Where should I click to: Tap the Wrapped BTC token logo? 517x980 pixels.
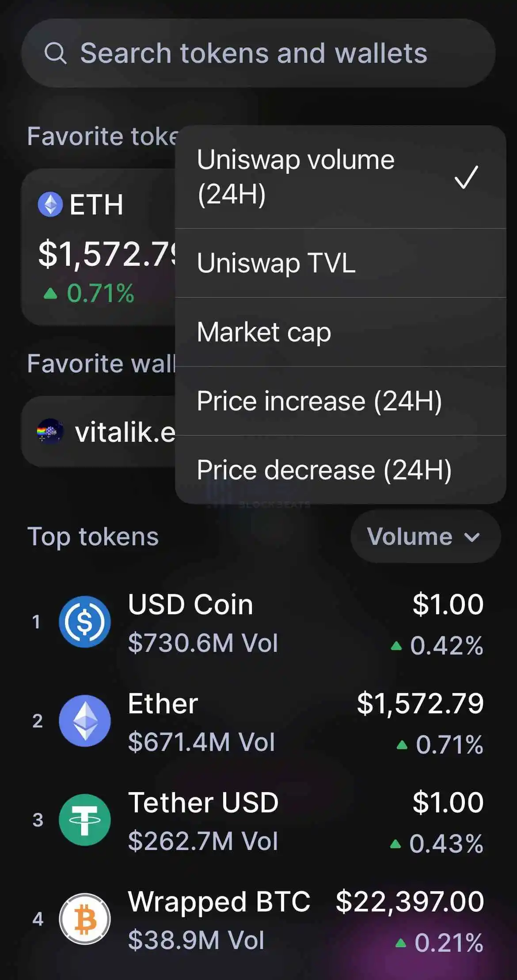pyautogui.click(x=85, y=919)
